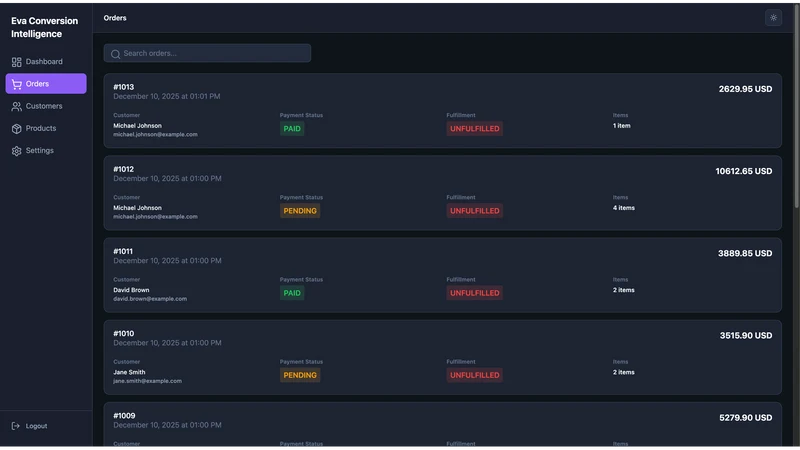Click the 01:01 PM order date
Viewport: 800px width, 450px height.
point(167,96)
